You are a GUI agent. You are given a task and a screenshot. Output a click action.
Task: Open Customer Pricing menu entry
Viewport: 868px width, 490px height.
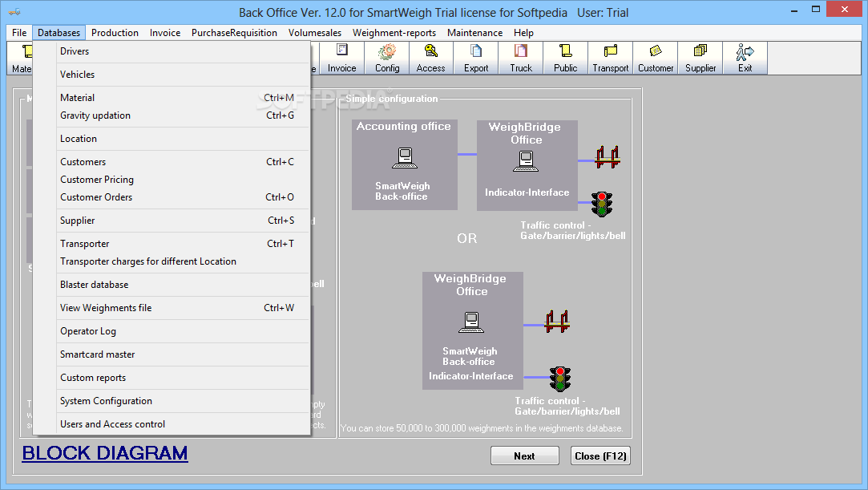click(172, 180)
